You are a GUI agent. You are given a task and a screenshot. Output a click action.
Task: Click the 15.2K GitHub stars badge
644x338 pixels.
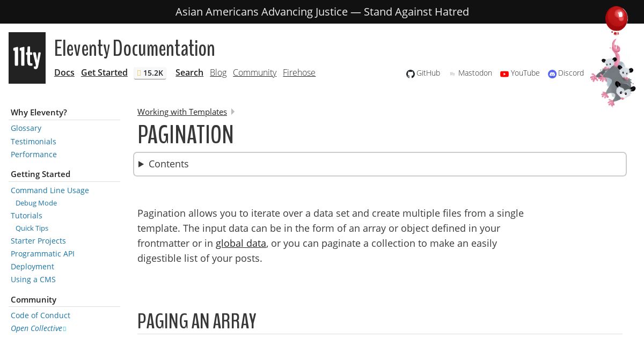point(150,73)
